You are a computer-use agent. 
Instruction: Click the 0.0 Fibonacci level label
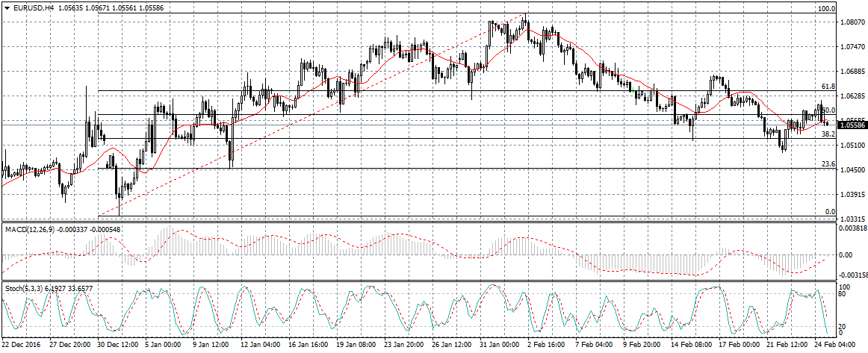(829, 212)
